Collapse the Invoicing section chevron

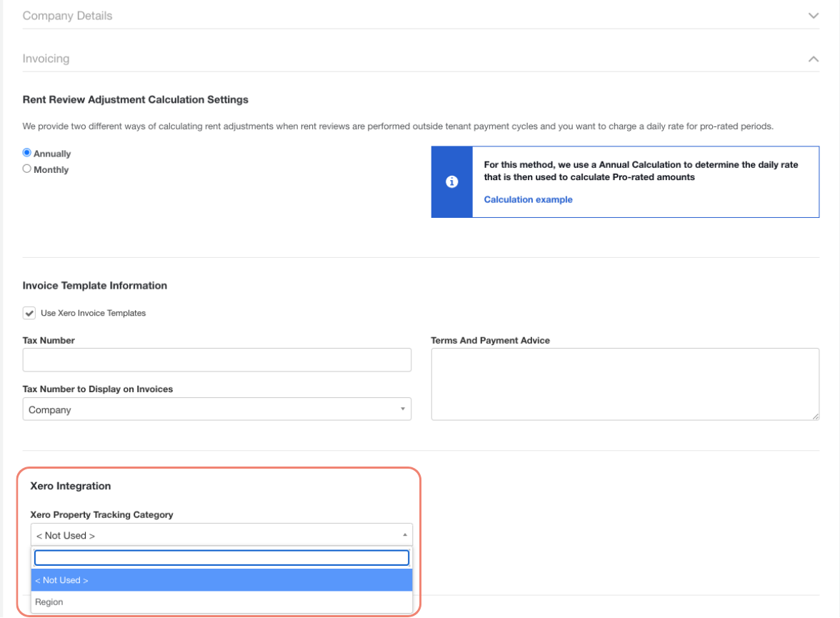pos(813,59)
